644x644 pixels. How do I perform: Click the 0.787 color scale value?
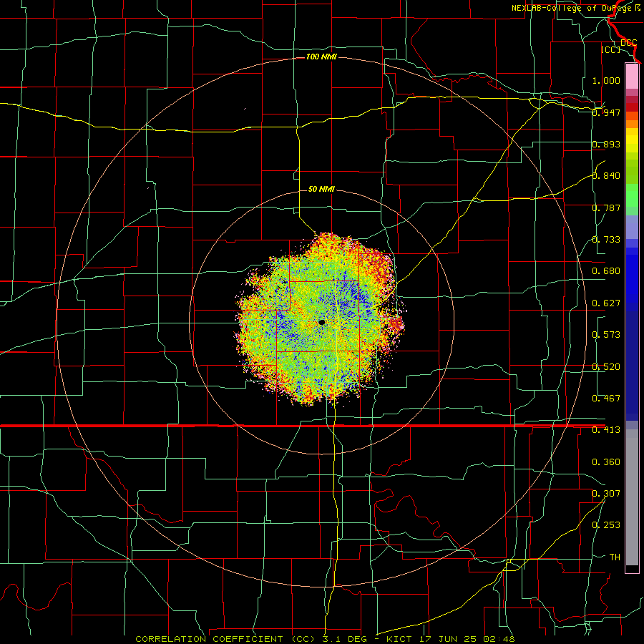606,208
